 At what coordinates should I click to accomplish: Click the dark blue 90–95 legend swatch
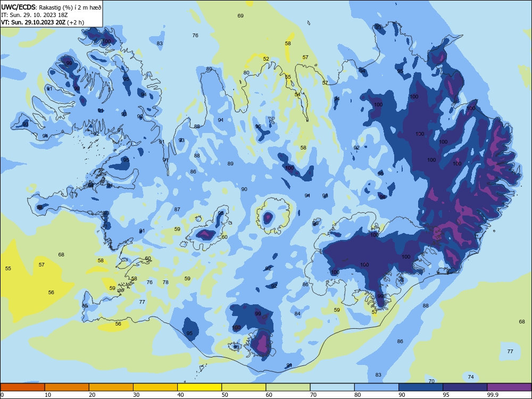[x=421, y=387]
